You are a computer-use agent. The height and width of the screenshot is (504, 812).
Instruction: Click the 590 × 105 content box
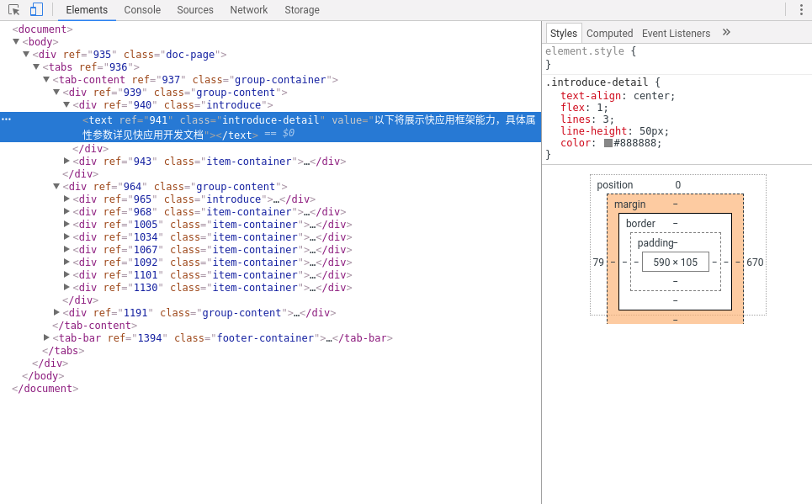675,263
